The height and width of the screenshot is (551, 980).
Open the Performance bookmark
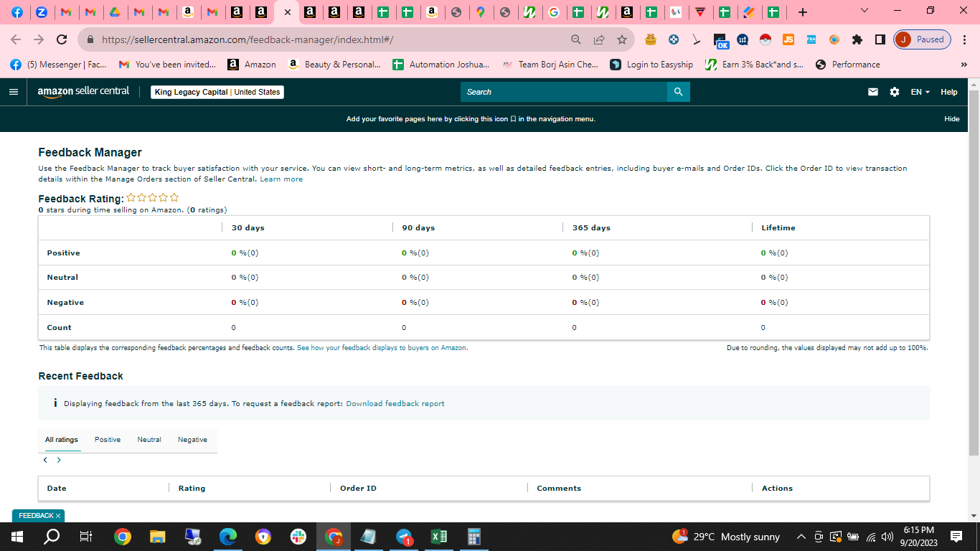coord(848,65)
